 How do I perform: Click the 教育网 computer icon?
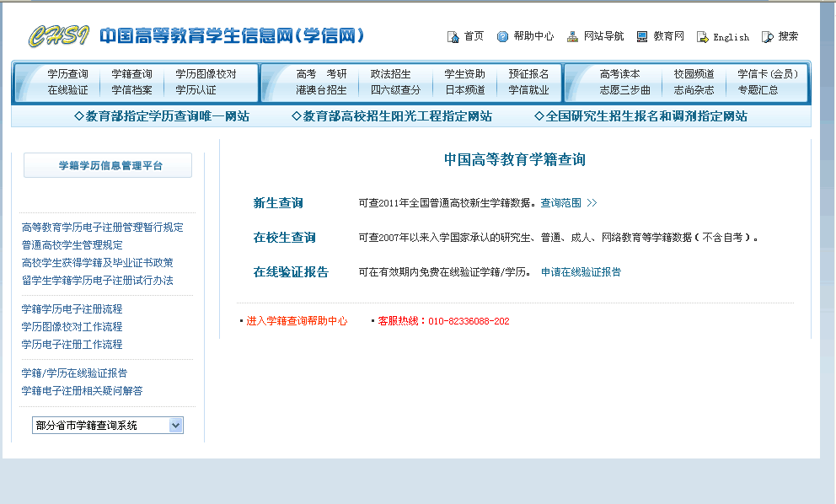click(x=642, y=37)
